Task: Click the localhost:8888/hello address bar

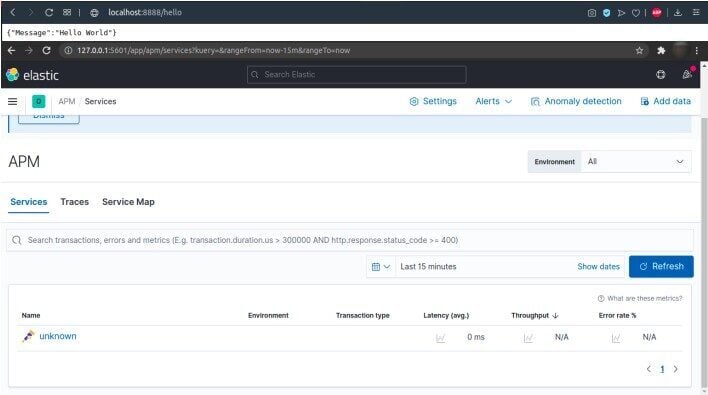Action: pyautogui.click(x=144, y=13)
